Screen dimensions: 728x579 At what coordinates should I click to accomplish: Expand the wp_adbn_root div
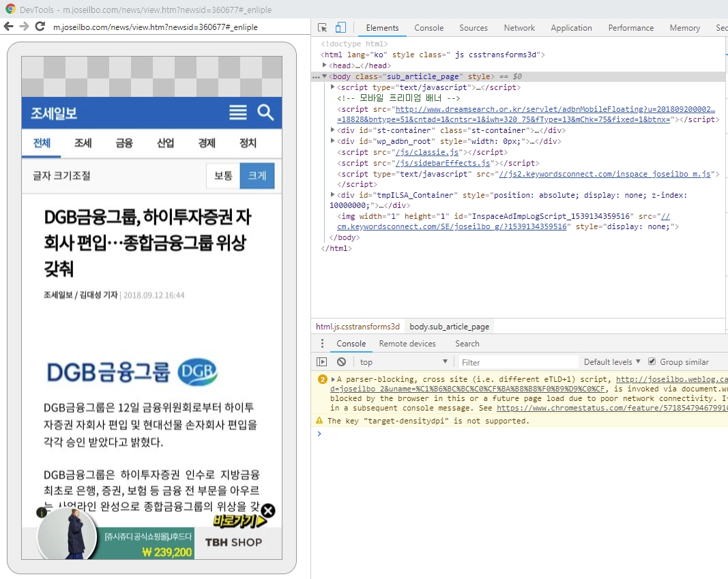332,141
